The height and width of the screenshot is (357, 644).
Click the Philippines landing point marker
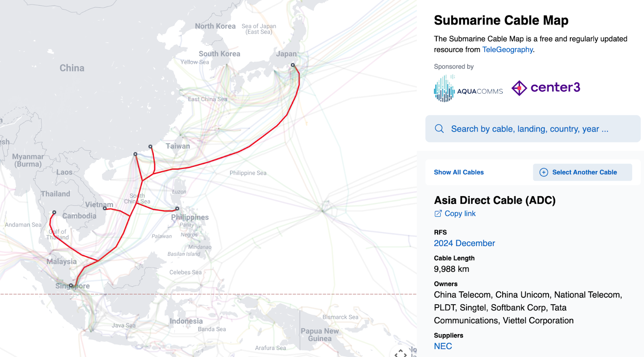click(x=177, y=208)
